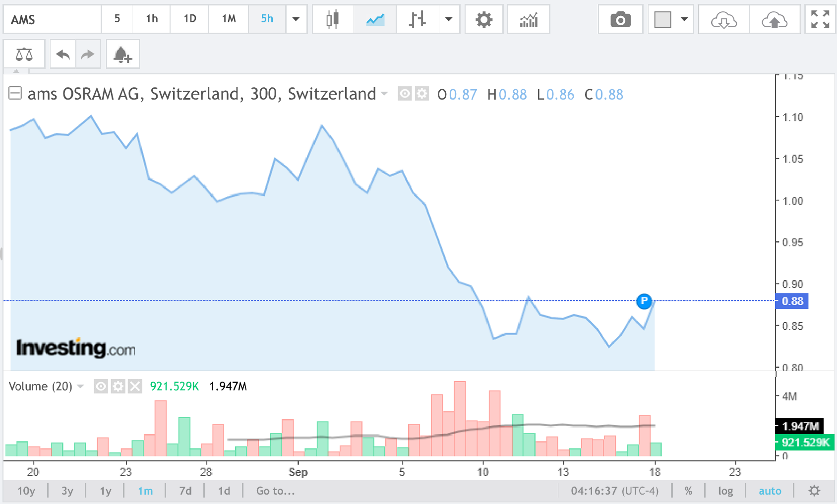Toggle the log scale option
Image resolution: width=837 pixels, height=504 pixels.
point(725,491)
